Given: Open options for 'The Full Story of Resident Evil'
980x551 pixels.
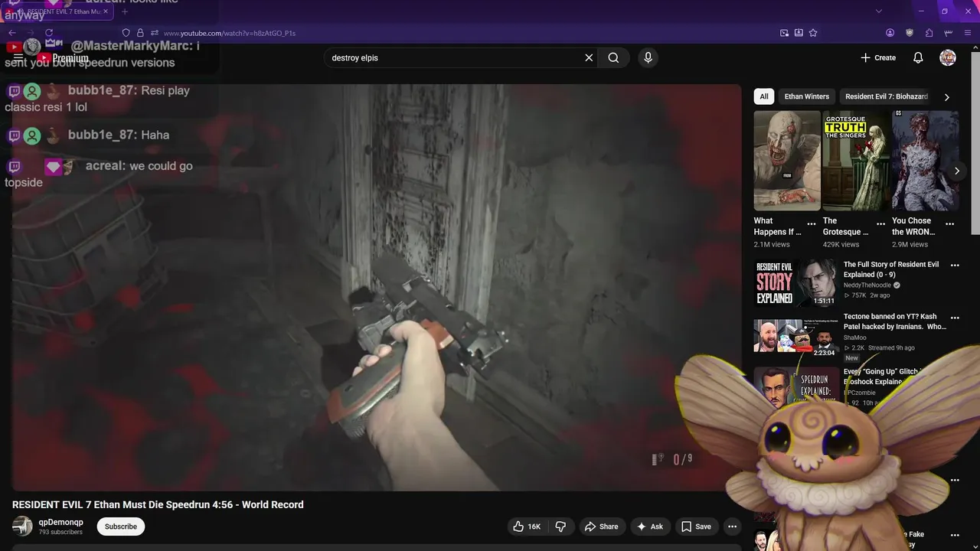Looking at the screenshot, I should 955,266.
